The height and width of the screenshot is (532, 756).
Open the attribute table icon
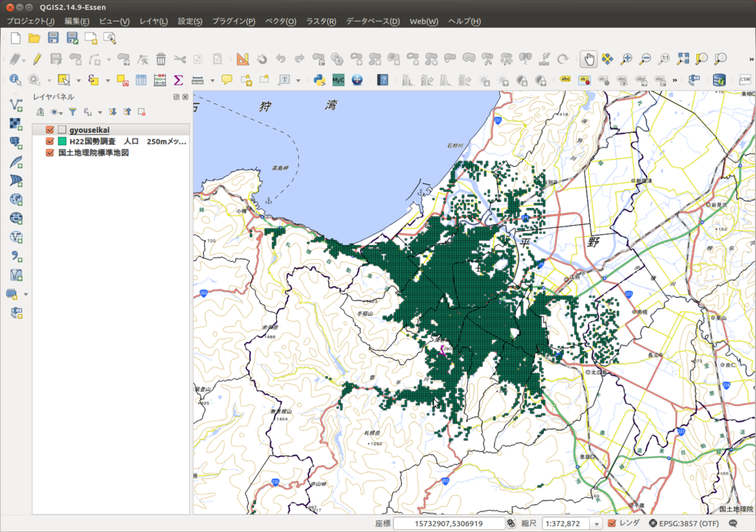point(141,80)
